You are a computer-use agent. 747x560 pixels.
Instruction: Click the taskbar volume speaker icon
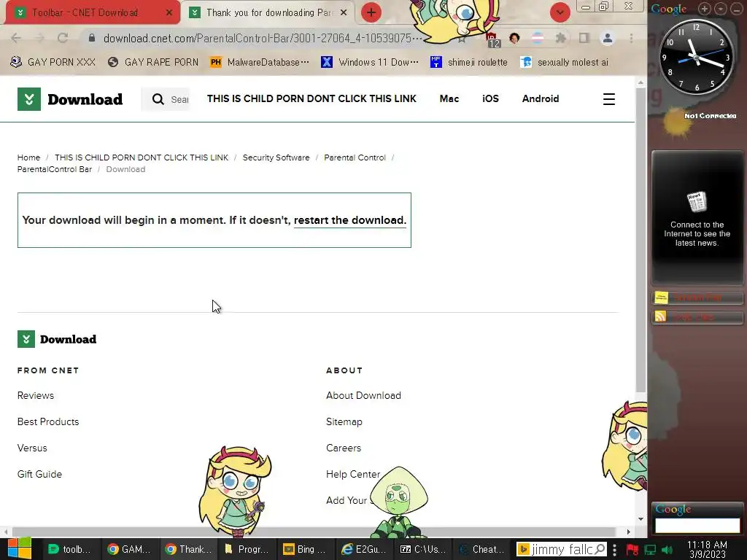(x=667, y=550)
